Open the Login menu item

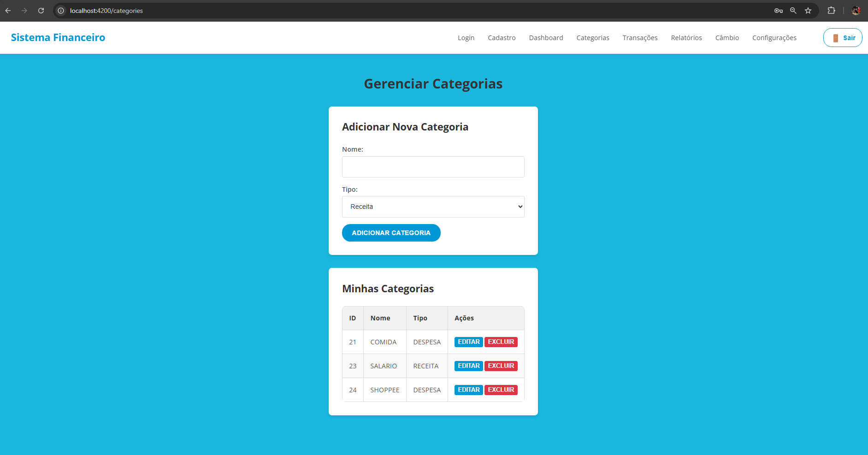click(x=466, y=38)
